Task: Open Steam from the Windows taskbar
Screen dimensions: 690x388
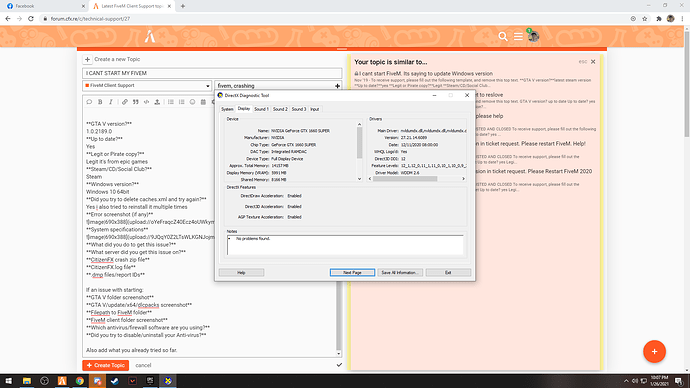Action: click(x=115, y=381)
